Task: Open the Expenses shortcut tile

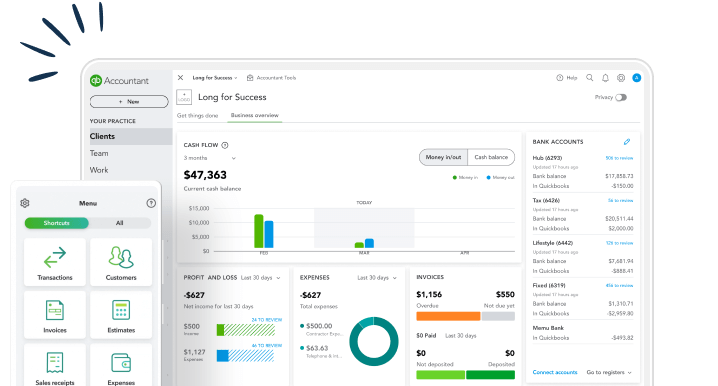Action: pyautogui.click(x=121, y=365)
